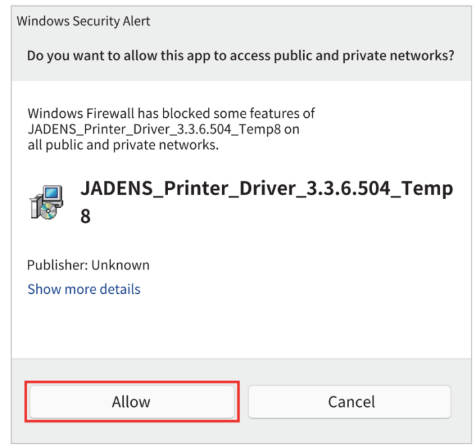Select the installer setup icon
Viewport: 476px width, 448px height.
46,202
